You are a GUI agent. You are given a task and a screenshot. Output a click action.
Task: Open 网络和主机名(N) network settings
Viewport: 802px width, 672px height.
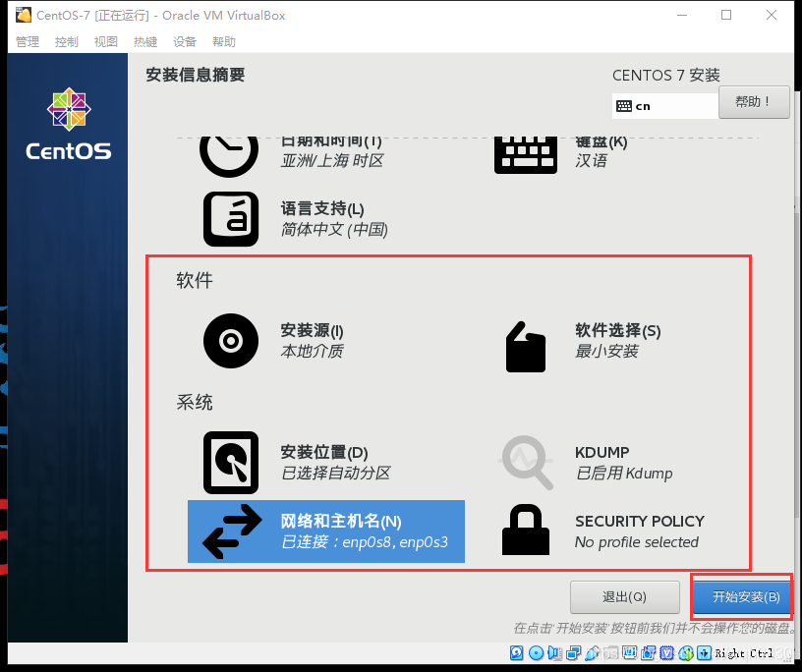click(326, 532)
